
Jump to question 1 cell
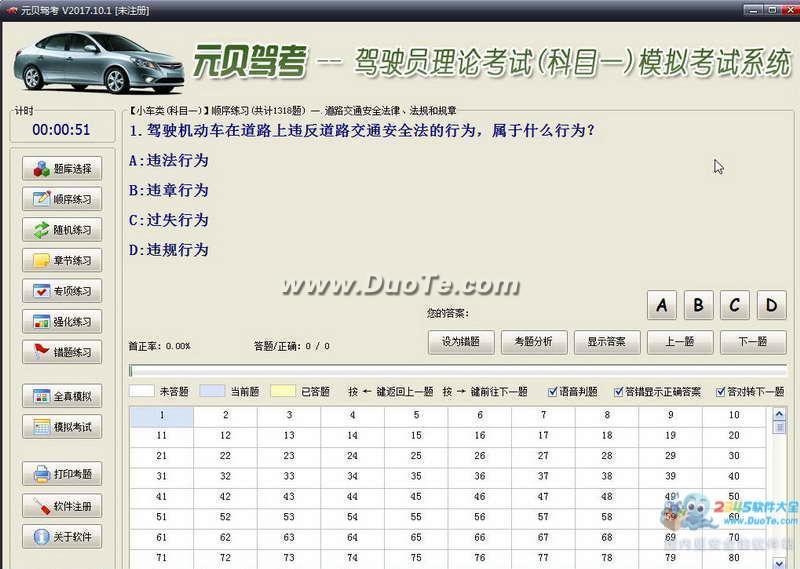pos(162,415)
